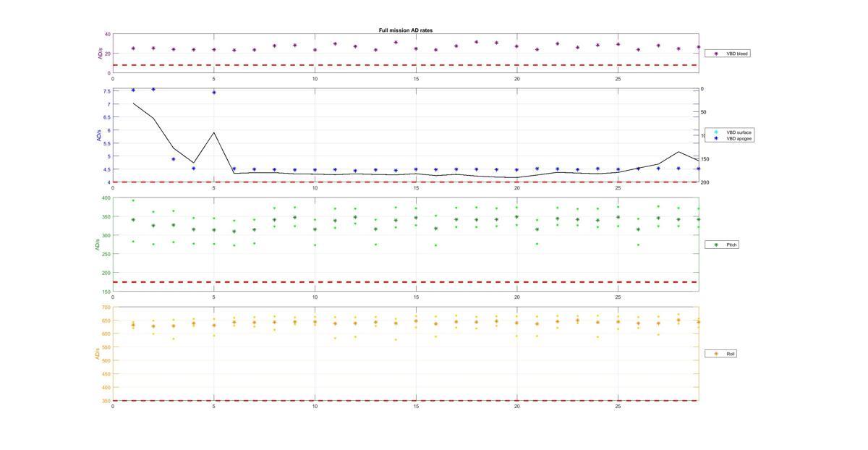Click the topmost green Pitch marker at x=1
Image resolution: width=868 pixels, height=450 pixels.
click(x=133, y=200)
